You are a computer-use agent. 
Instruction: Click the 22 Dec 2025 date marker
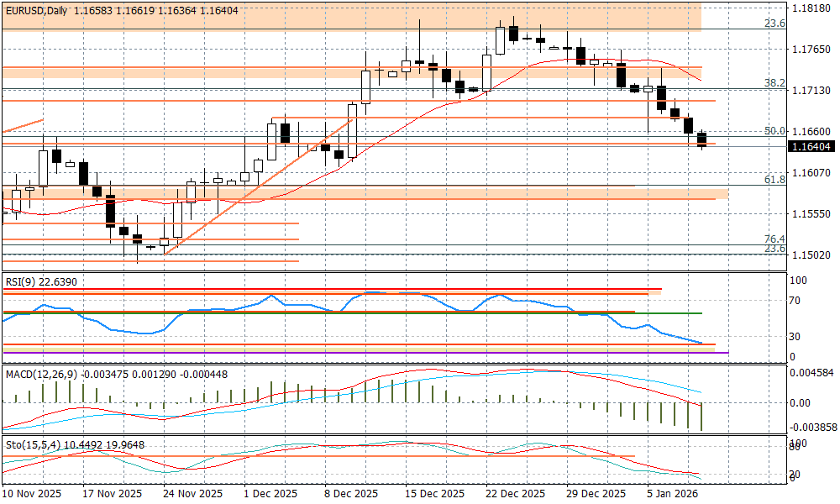pyautogui.click(x=515, y=493)
